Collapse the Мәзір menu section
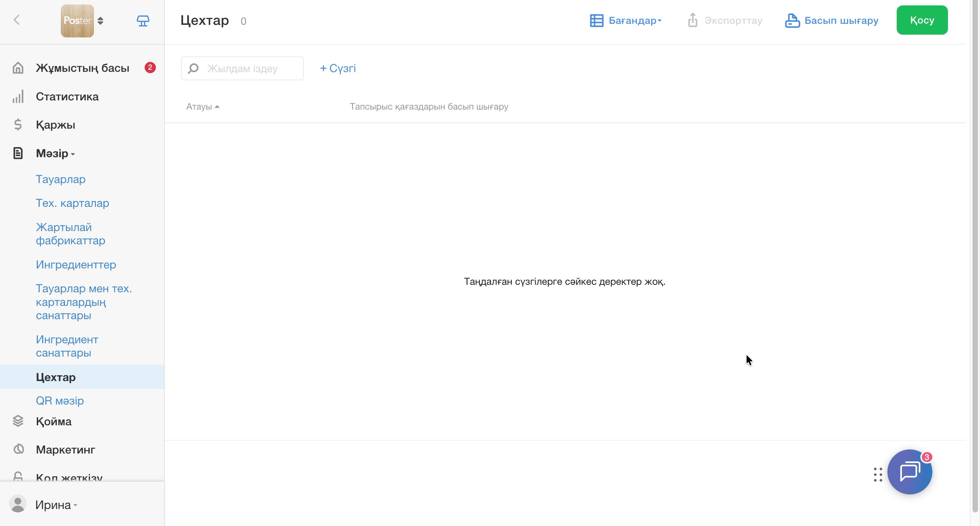Screen dimensions: 980x526 55,153
